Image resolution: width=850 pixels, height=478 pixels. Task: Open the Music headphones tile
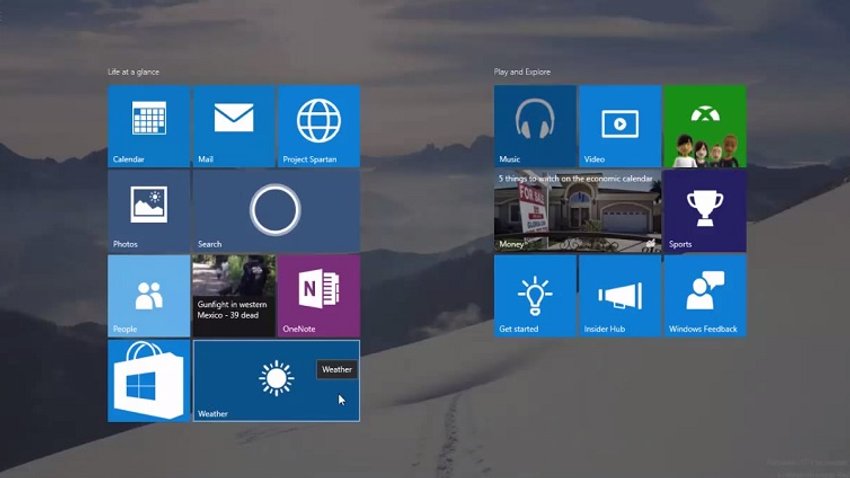coord(535,126)
